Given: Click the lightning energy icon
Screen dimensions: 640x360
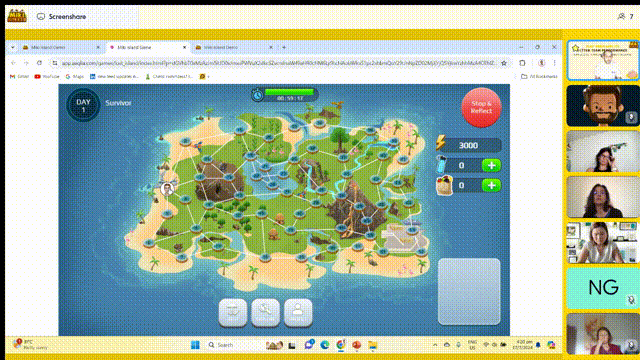Looking at the screenshot, I should click(x=440, y=143).
